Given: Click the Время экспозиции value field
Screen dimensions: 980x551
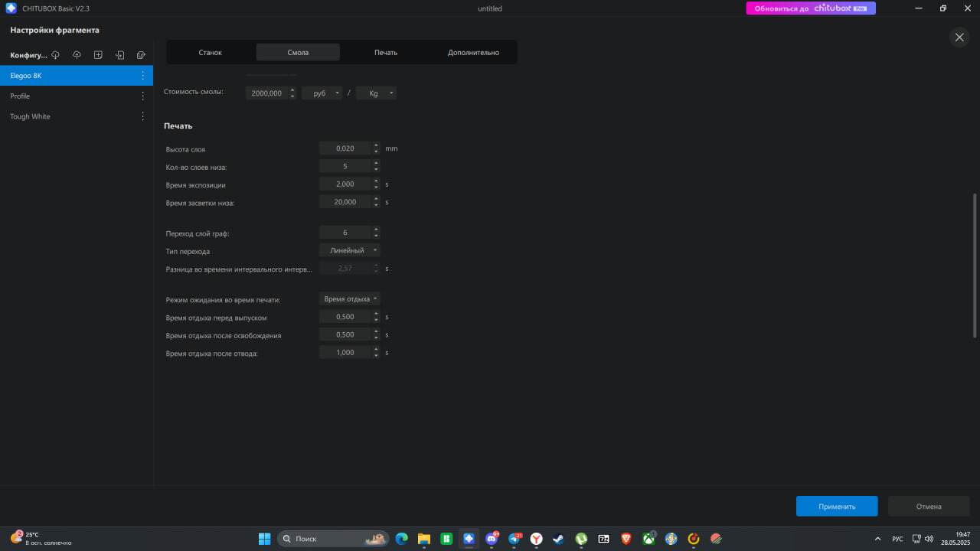Looking at the screenshot, I should (345, 184).
